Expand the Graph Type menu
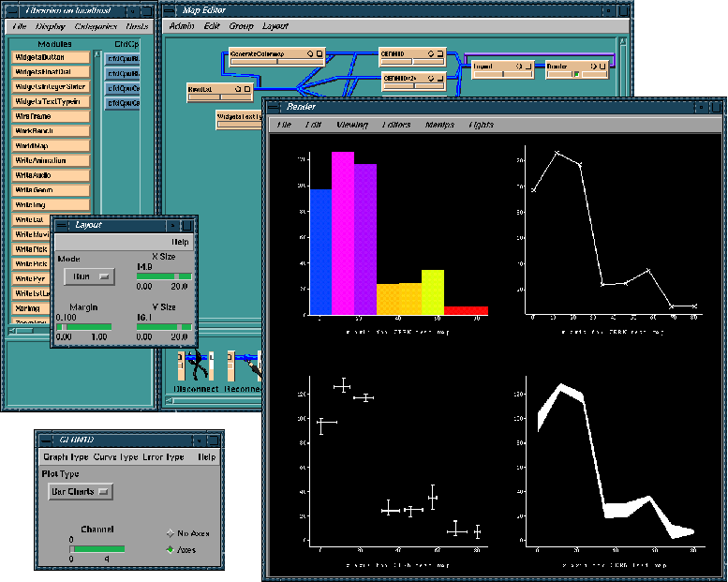 (65, 456)
